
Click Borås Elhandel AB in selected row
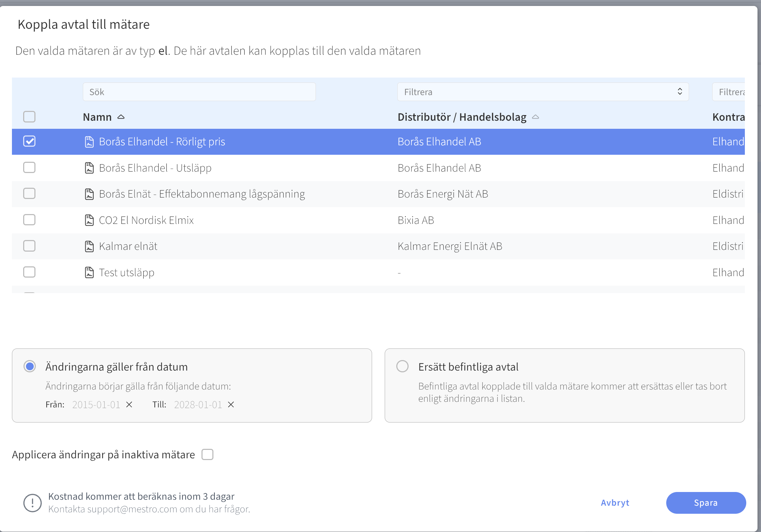coord(439,142)
